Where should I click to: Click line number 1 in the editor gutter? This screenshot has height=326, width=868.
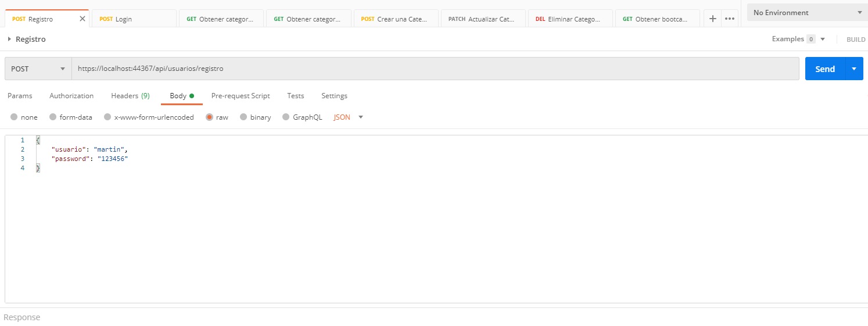(x=22, y=140)
